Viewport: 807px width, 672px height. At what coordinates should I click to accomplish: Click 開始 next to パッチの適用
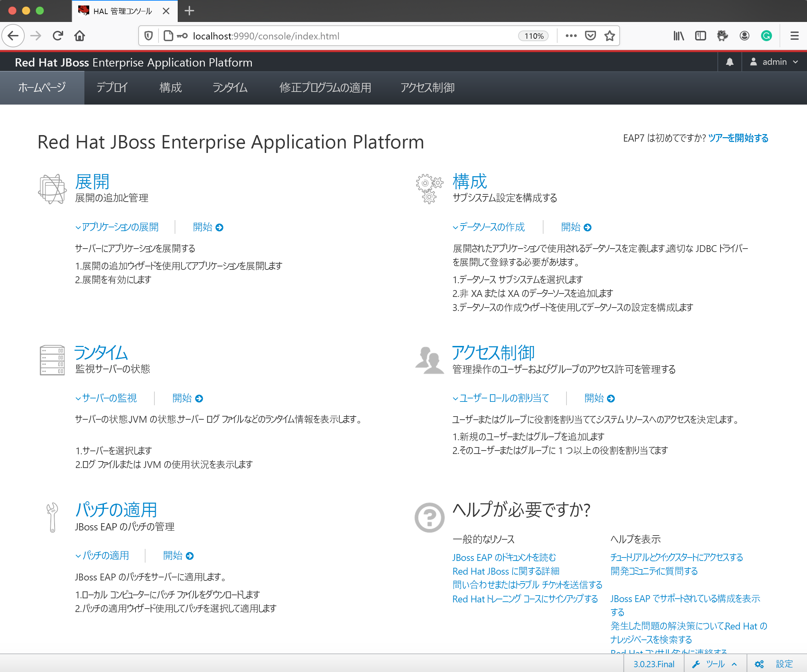(178, 556)
